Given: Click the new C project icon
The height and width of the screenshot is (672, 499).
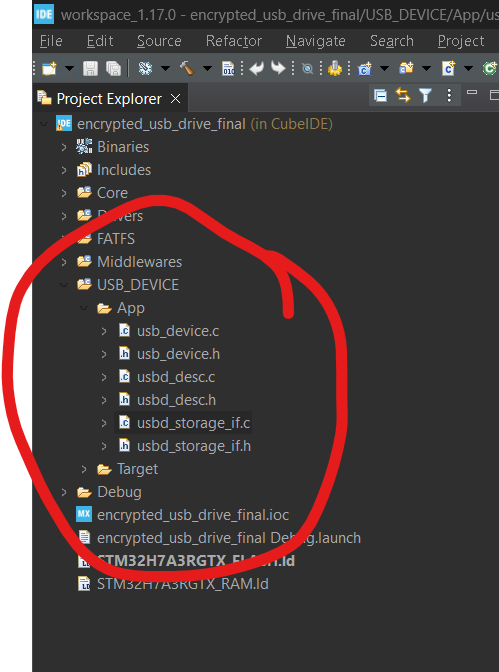Looking at the screenshot, I should [x=365, y=68].
